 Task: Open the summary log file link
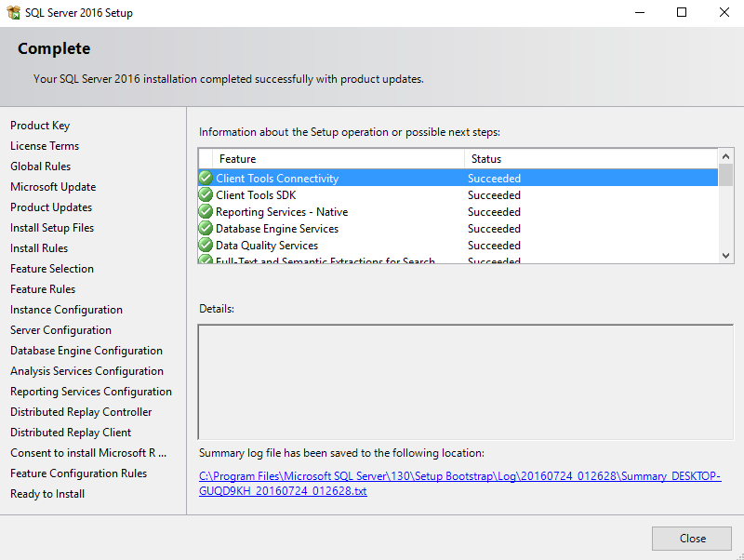coord(459,476)
